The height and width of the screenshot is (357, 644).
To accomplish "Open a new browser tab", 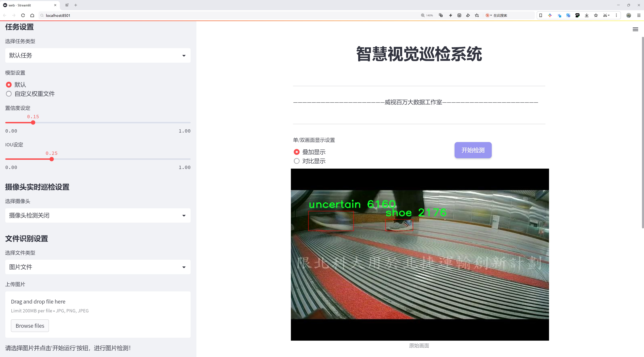I will point(76,5).
